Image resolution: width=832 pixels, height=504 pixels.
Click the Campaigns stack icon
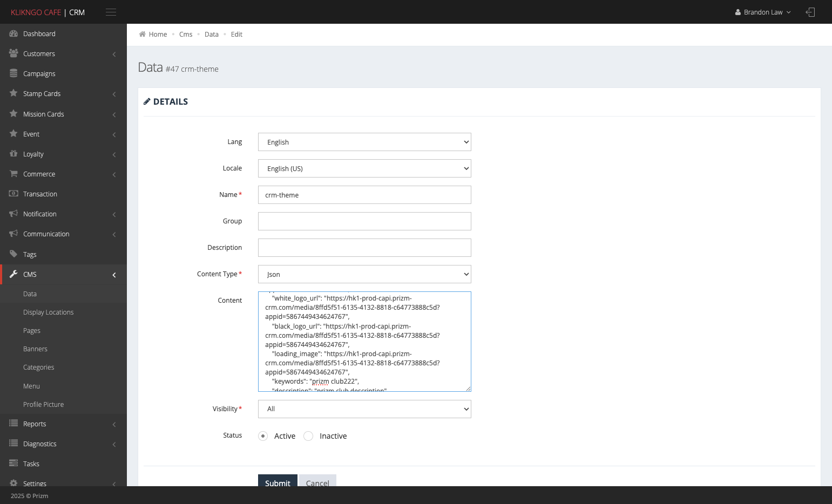pyautogui.click(x=13, y=73)
